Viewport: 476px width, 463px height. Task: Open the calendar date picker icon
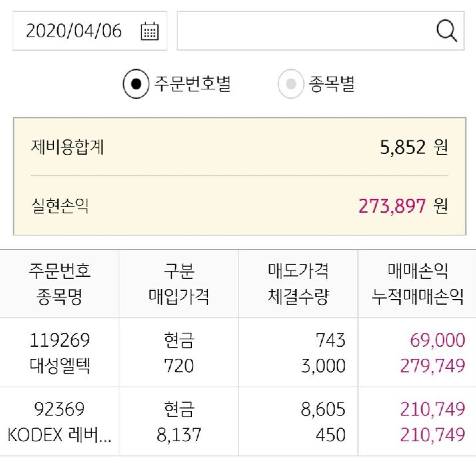coord(150,31)
